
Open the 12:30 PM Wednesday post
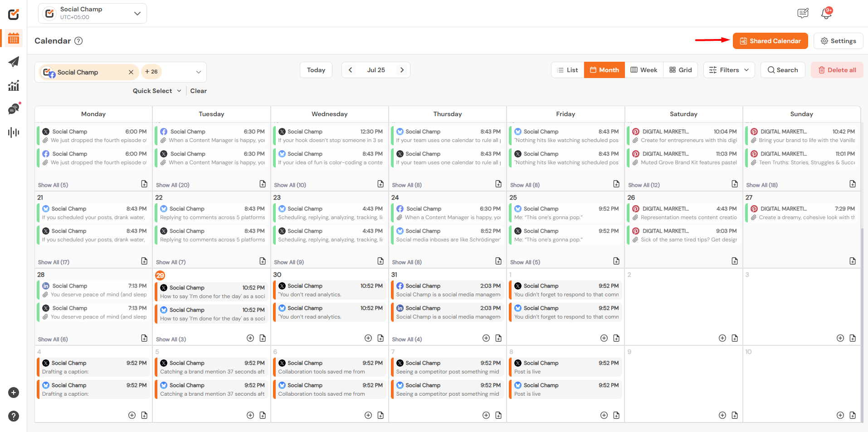pyautogui.click(x=331, y=136)
